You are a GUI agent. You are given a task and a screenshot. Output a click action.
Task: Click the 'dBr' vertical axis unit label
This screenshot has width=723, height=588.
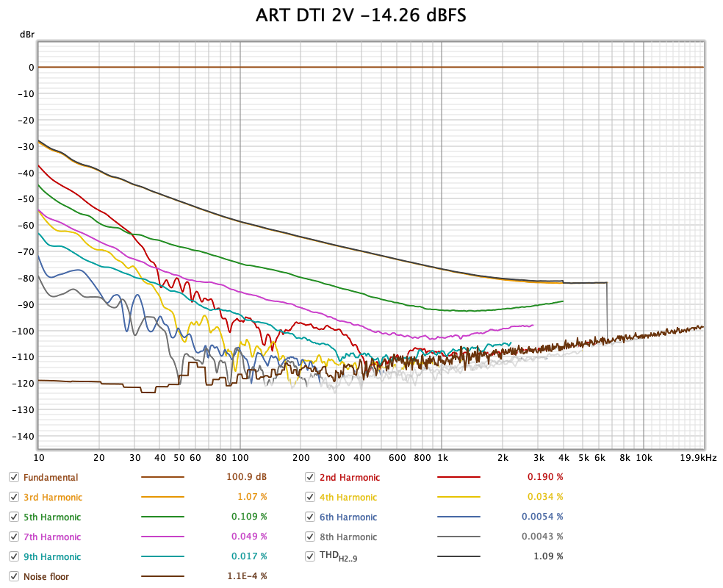[26, 35]
